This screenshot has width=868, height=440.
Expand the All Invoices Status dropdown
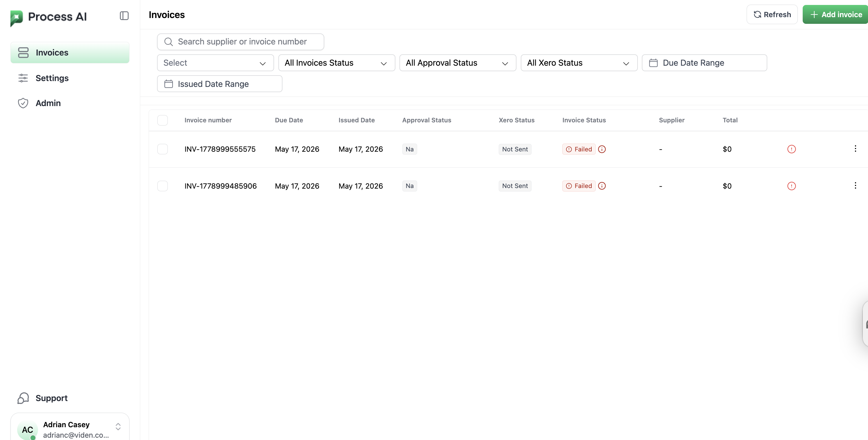click(337, 63)
